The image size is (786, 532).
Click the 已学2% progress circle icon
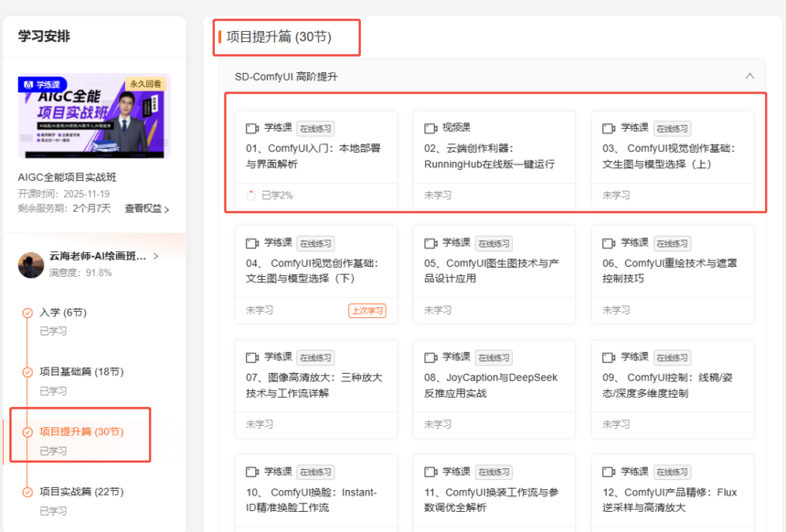tap(251, 196)
